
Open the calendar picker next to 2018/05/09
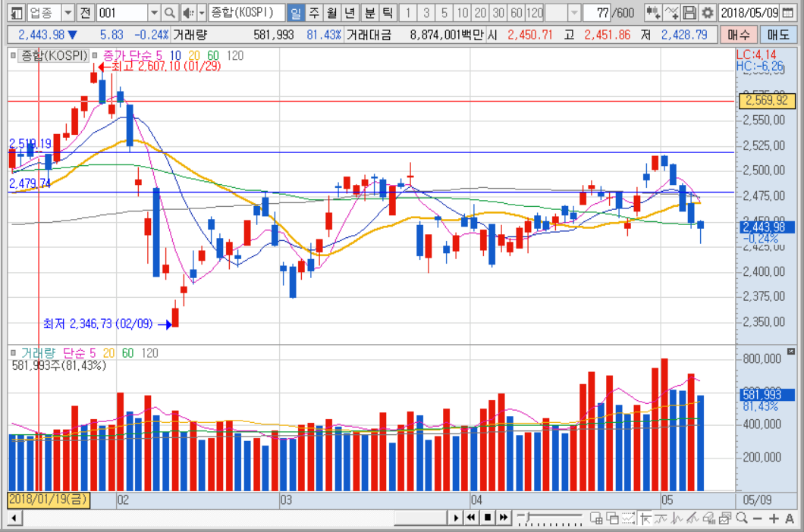(787, 12)
